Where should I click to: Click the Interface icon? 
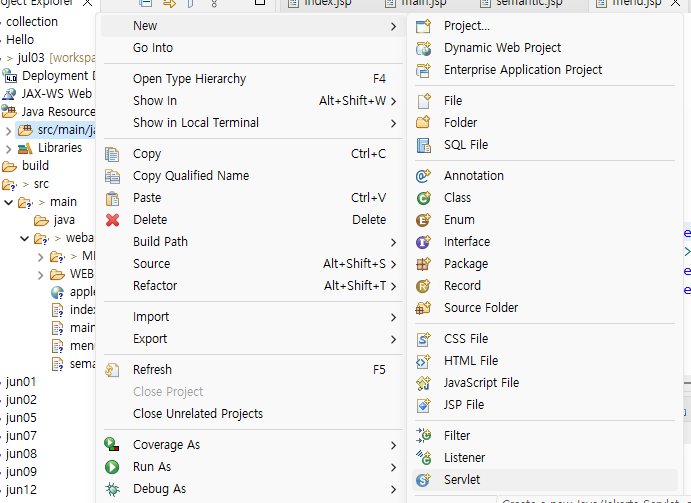click(x=424, y=242)
